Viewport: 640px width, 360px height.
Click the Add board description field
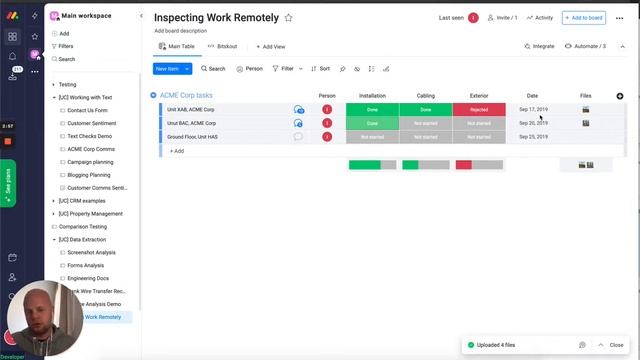tap(180, 31)
